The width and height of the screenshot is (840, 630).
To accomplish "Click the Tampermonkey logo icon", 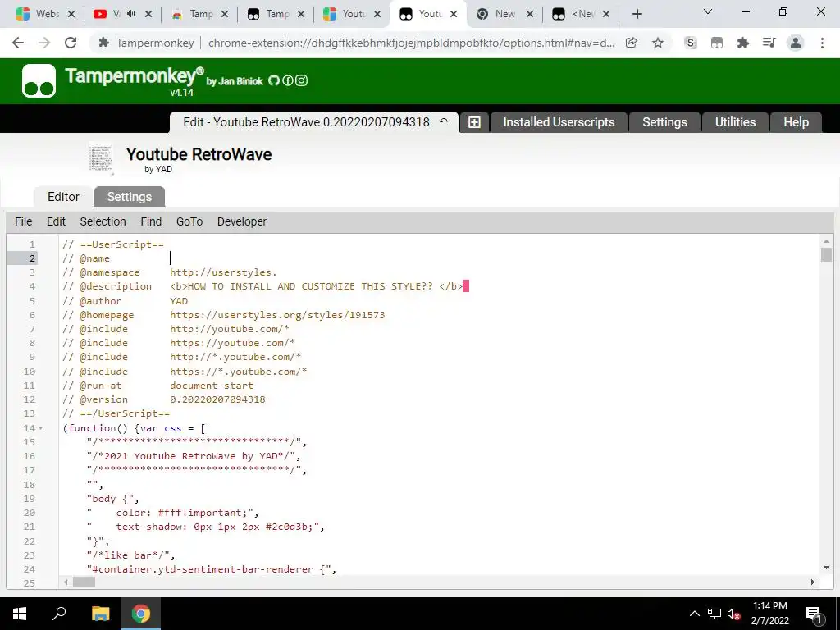I will point(39,81).
